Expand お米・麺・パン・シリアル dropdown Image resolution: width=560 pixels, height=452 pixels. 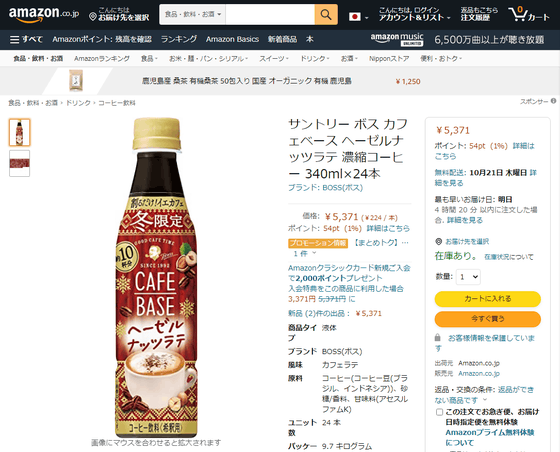click(x=208, y=59)
